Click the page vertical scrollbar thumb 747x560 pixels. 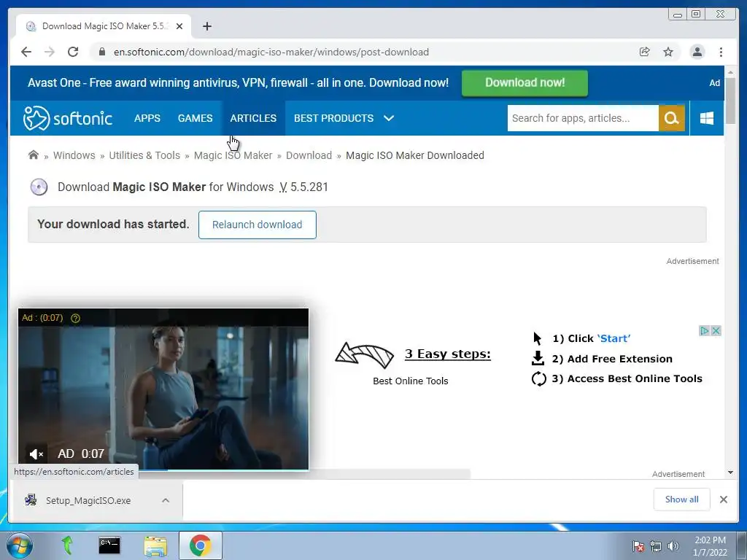point(730,100)
